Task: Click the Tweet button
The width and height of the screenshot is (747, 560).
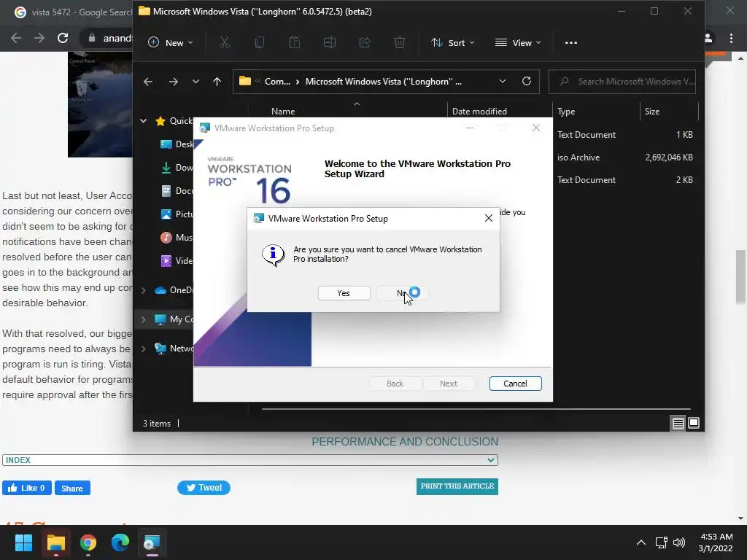Action: point(204,488)
